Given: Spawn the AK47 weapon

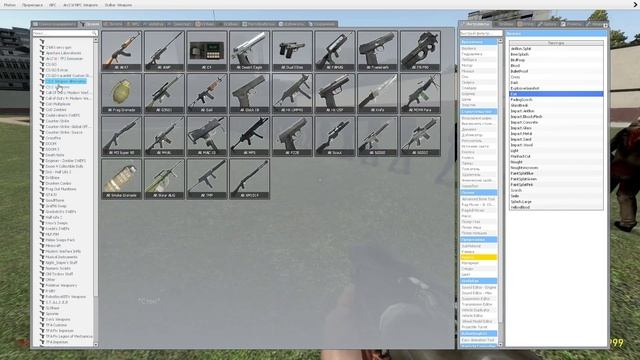Looking at the screenshot, I should pos(121,51).
